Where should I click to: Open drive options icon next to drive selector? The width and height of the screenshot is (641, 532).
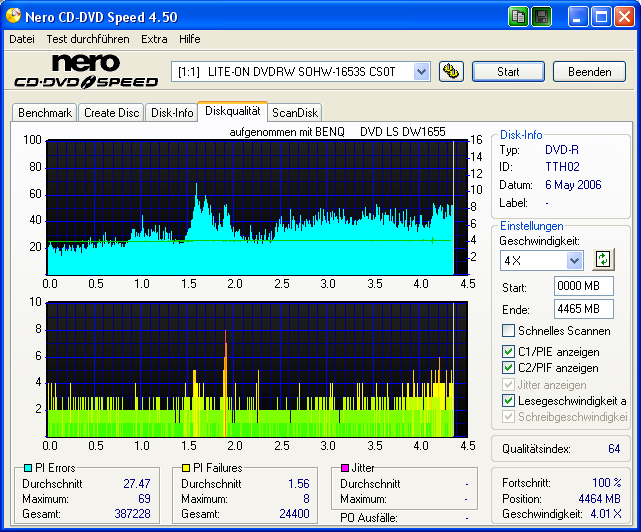point(451,72)
